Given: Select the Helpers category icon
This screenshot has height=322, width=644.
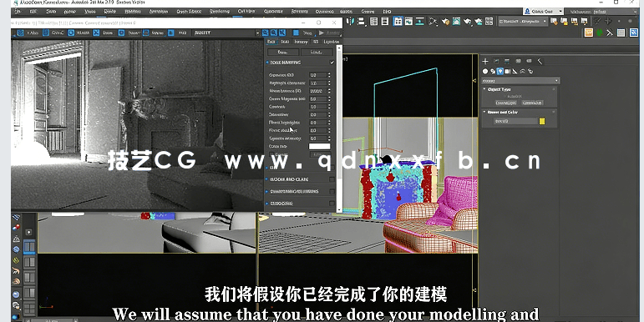Looking at the screenshot, I should click(515, 71).
